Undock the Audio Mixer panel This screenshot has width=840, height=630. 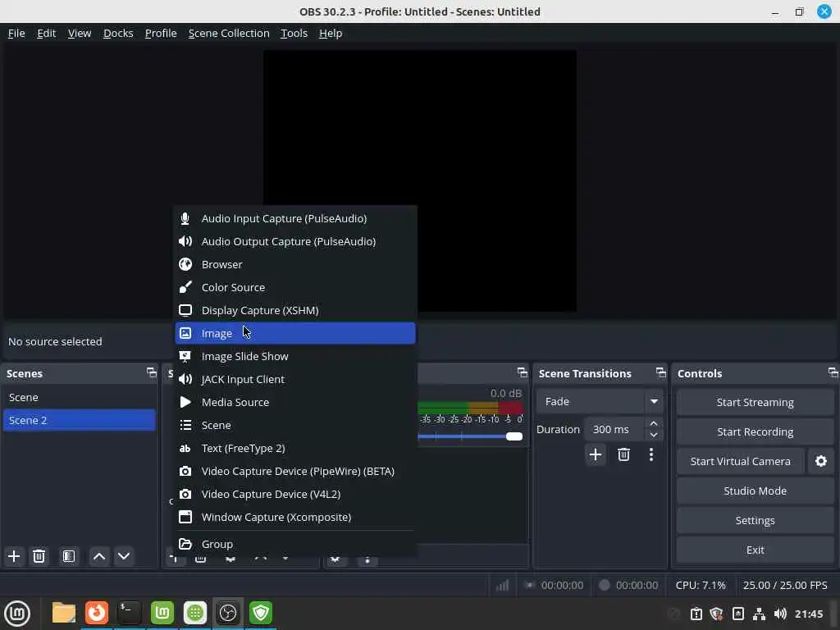(523, 372)
